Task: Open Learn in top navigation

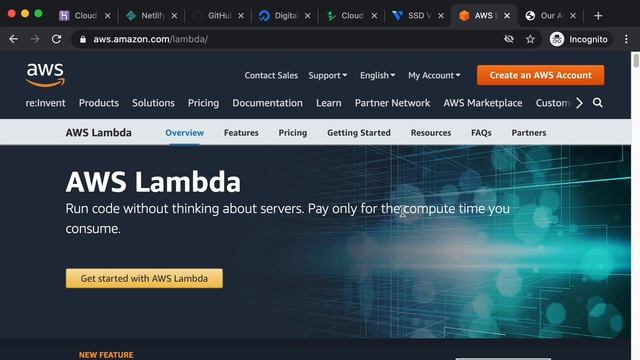Action: pyautogui.click(x=329, y=103)
